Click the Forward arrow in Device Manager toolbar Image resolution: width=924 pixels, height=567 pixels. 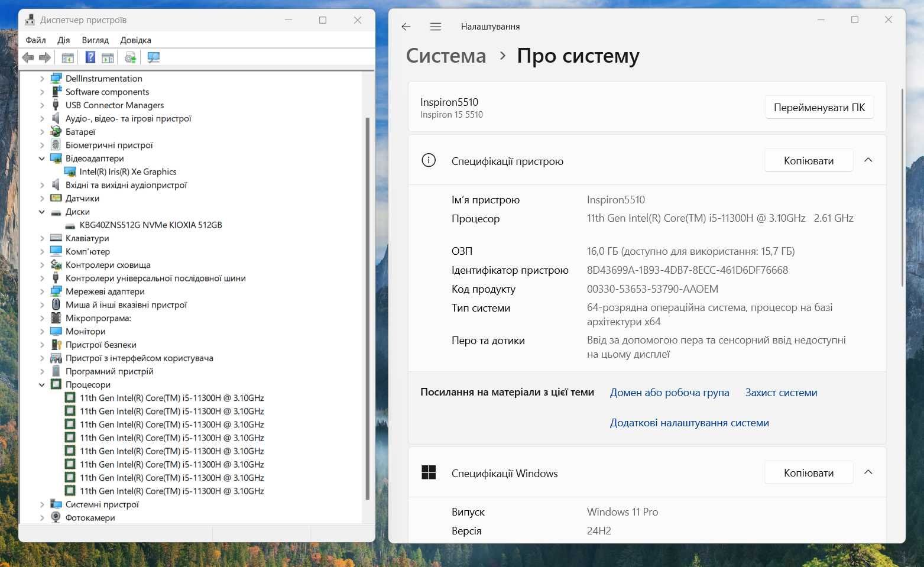tap(44, 57)
